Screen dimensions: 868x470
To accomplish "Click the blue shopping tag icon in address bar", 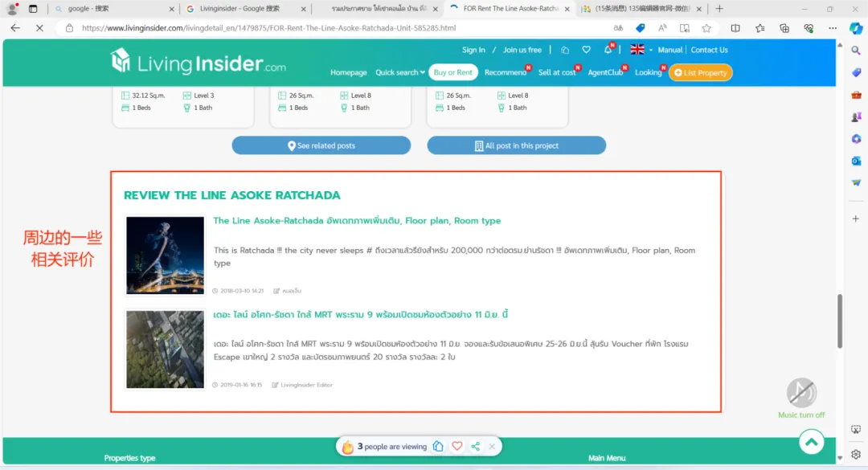I will 641,27.
